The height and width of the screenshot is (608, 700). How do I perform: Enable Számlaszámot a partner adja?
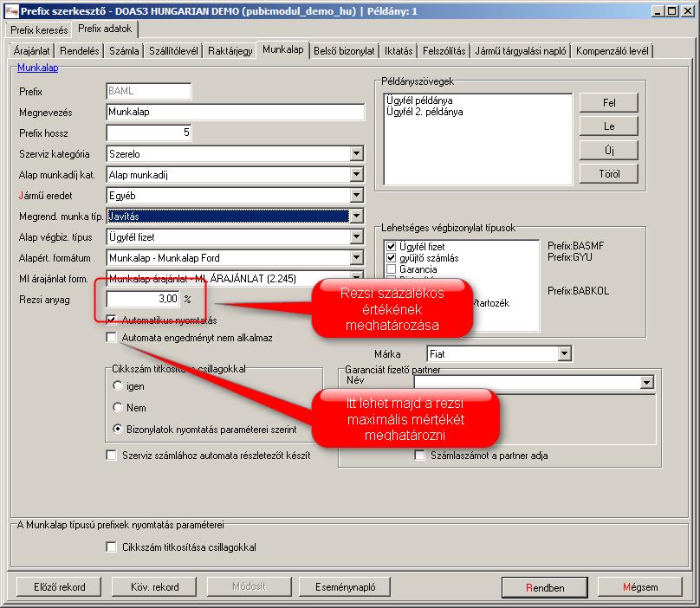419,455
